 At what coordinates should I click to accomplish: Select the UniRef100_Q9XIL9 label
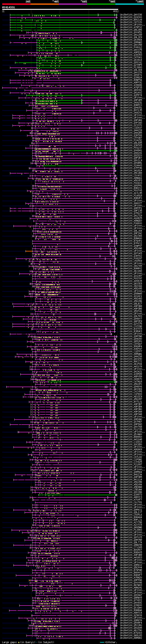pyautogui.click(x=131, y=160)
